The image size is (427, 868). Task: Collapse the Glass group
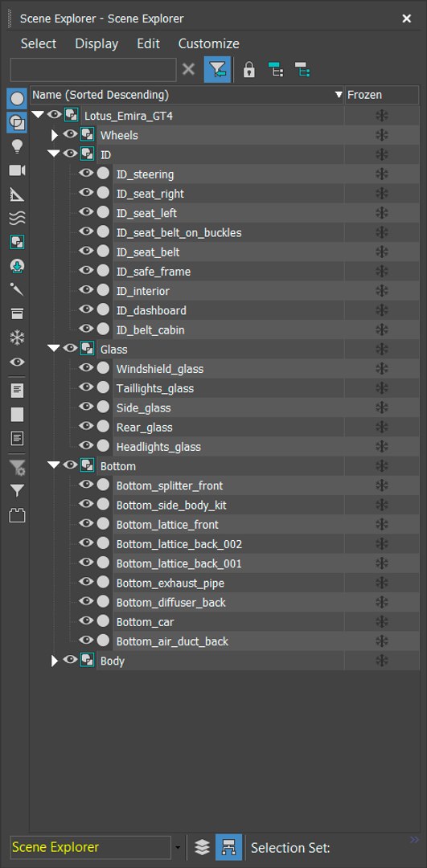click(54, 349)
